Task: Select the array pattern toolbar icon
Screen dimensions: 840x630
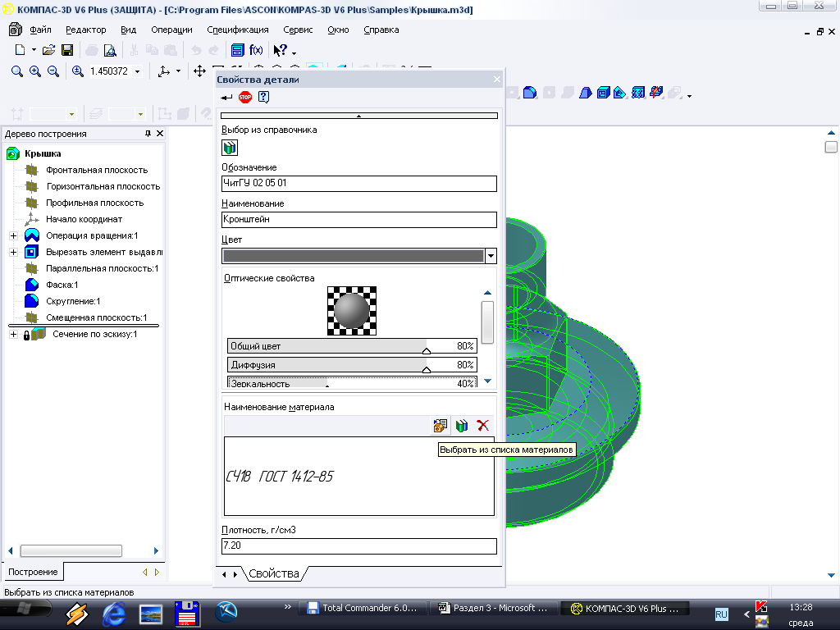Action: coord(637,93)
